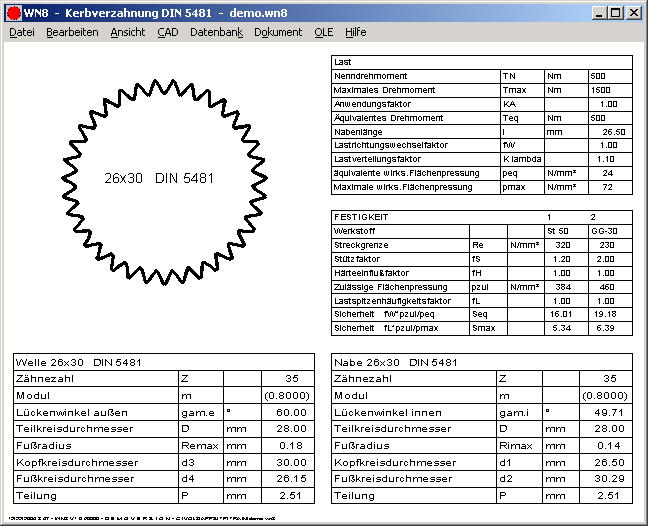Open the Dokument menu
The image size is (648, 526).
coord(278,32)
